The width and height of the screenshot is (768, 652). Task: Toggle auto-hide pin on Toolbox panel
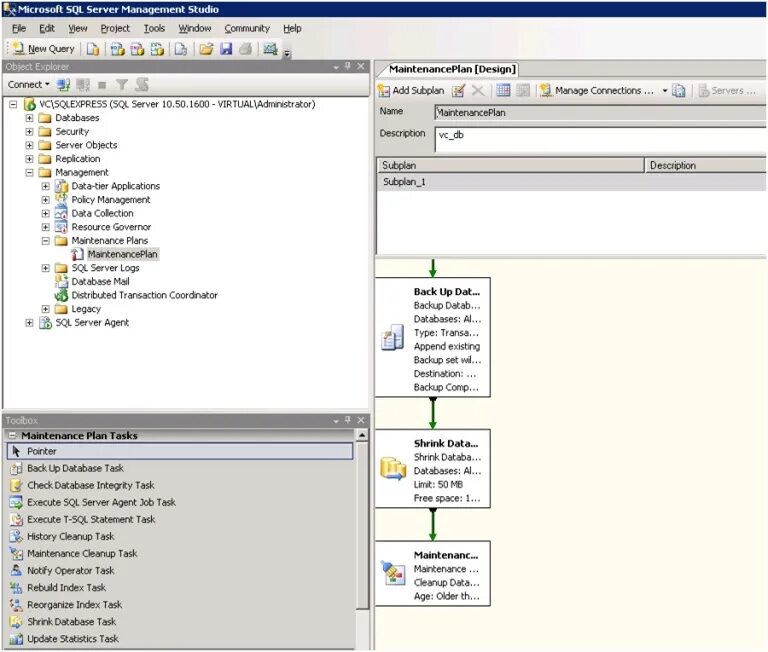[x=348, y=420]
